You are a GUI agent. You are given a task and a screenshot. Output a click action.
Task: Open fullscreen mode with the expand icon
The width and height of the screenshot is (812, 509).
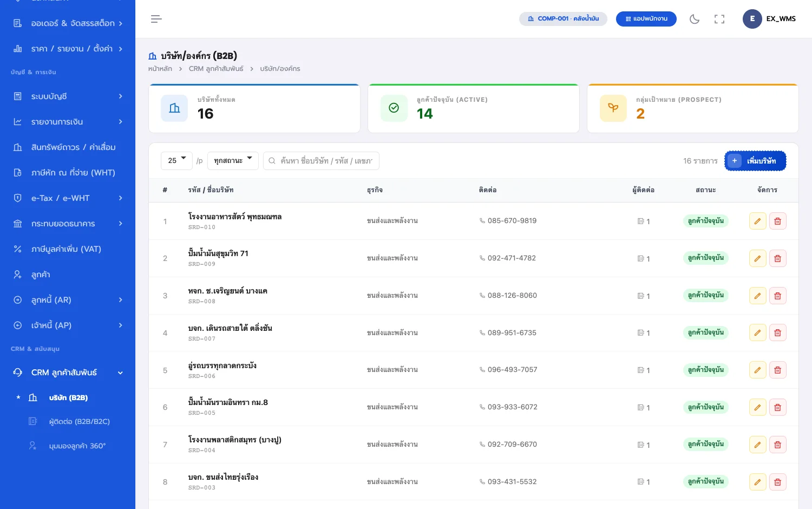pos(719,19)
